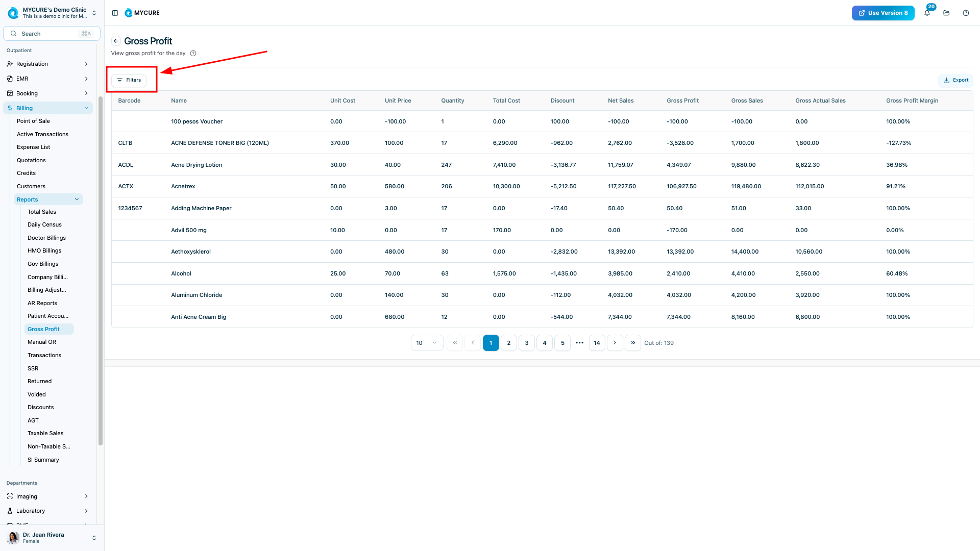Go to page 3 of results
This screenshot has width=980, height=551.
tap(527, 343)
